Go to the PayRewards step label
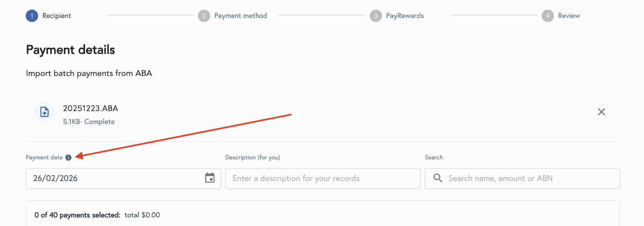644x226 pixels. (x=405, y=16)
